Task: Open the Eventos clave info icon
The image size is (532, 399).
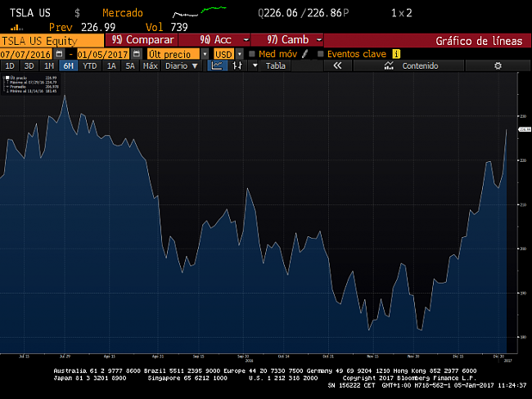Action: point(396,54)
